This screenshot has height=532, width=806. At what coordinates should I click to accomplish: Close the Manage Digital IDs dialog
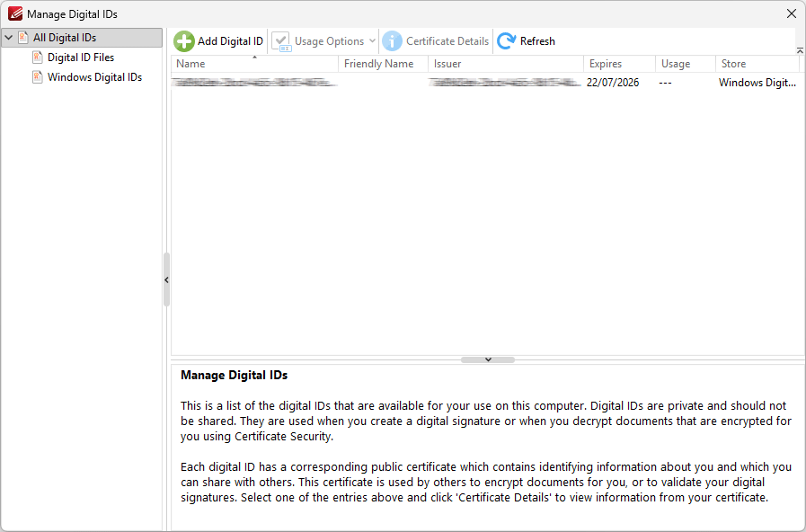791,13
